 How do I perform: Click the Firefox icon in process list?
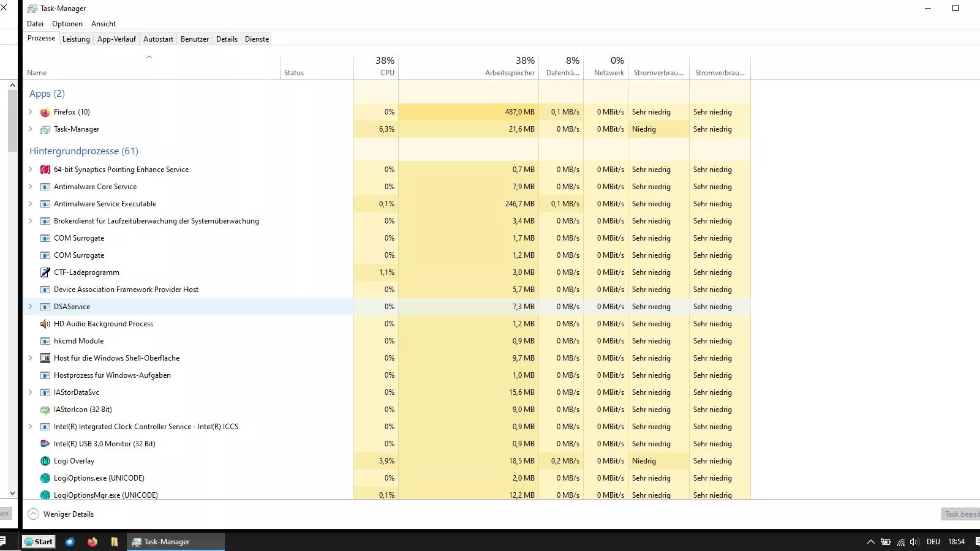(x=45, y=112)
